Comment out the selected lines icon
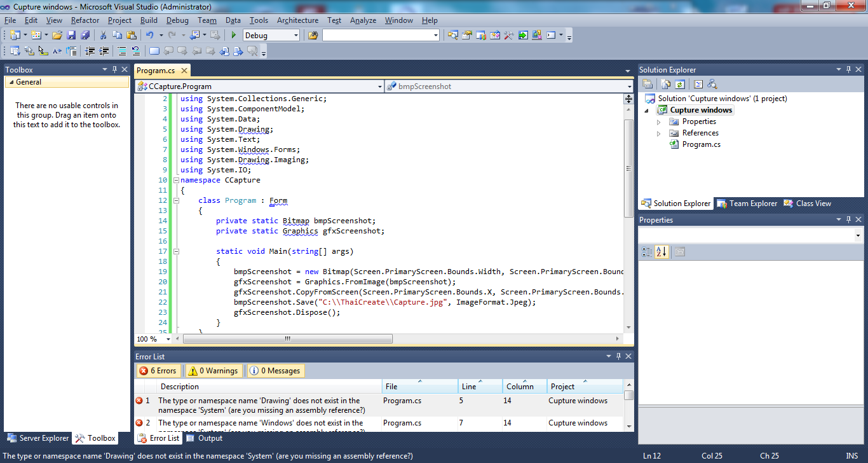The width and height of the screenshot is (868, 463). [x=122, y=51]
